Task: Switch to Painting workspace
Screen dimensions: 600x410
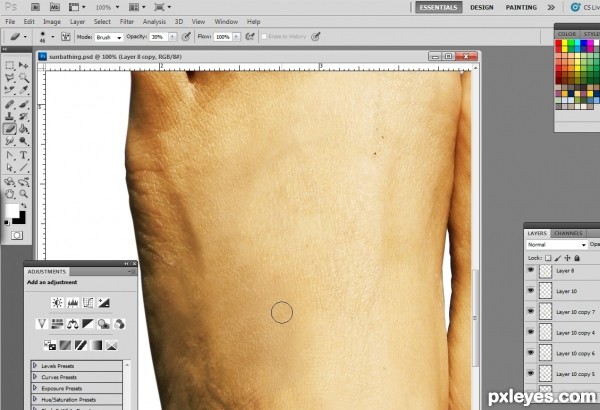Action: [x=521, y=7]
